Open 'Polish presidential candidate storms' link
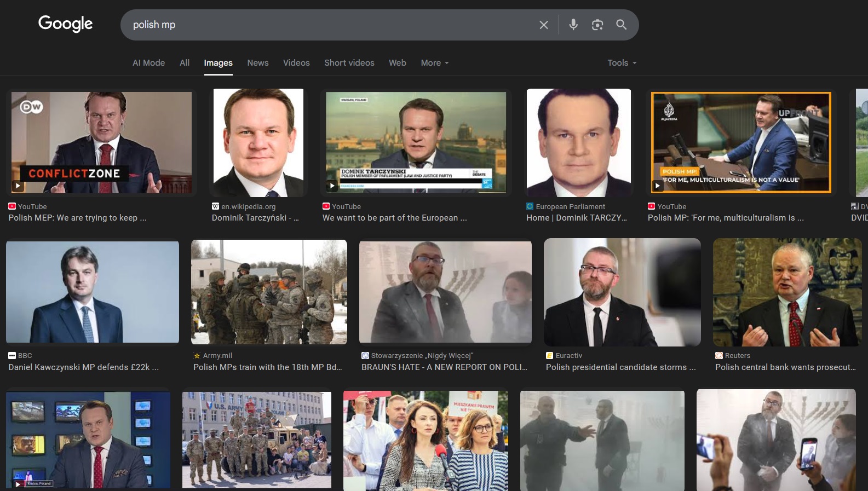This screenshot has height=491, width=868. pos(621,367)
